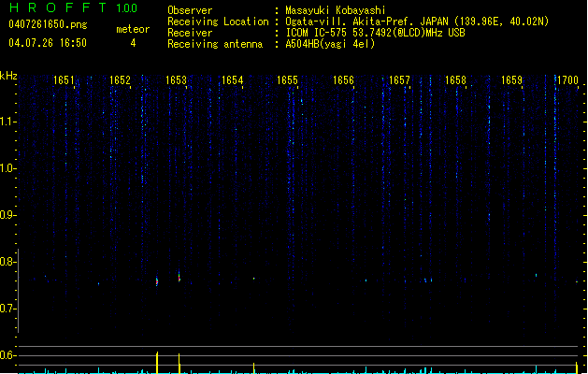Image resolution: width=588 pixels, height=374 pixels.
Task: Click the 1657 time marker
Action: tap(399, 80)
